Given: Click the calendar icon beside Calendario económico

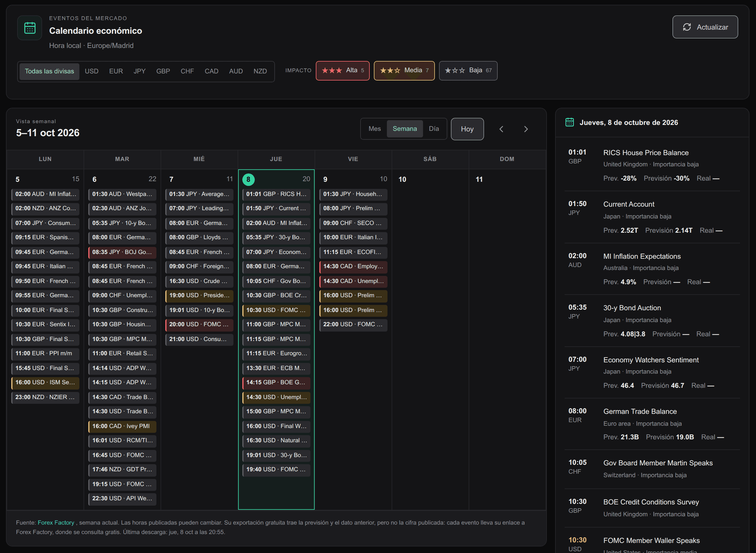Looking at the screenshot, I should point(30,28).
